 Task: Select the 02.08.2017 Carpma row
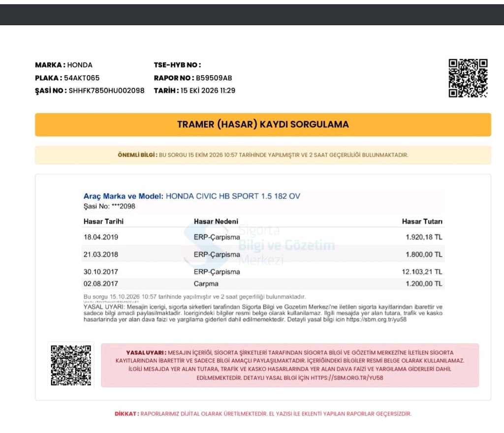(x=263, y=283)
